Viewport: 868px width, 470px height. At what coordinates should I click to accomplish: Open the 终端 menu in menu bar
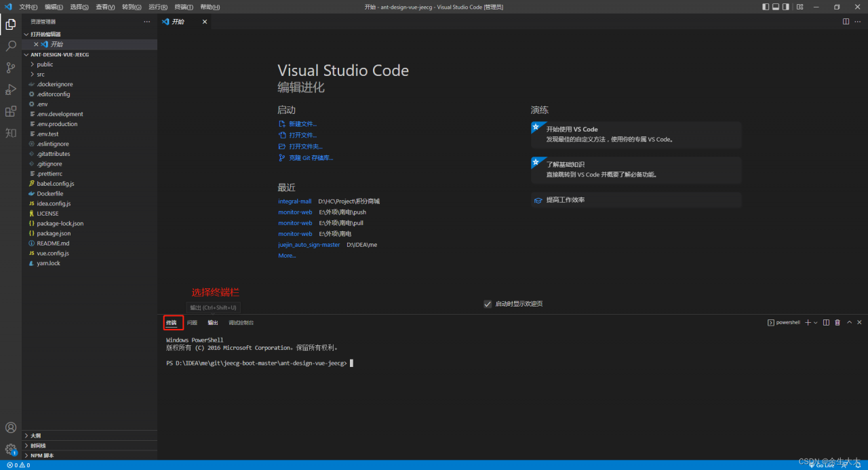(x=184, y=7)
